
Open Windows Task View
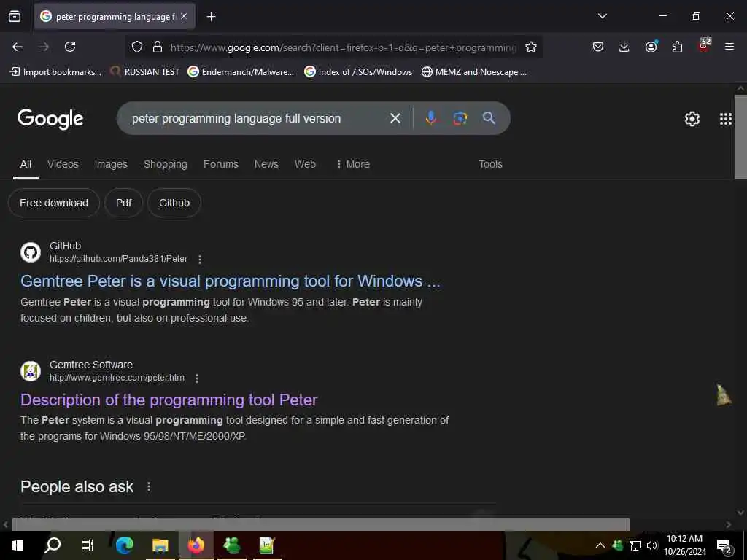pyautogui.click(x=88, y=545)
